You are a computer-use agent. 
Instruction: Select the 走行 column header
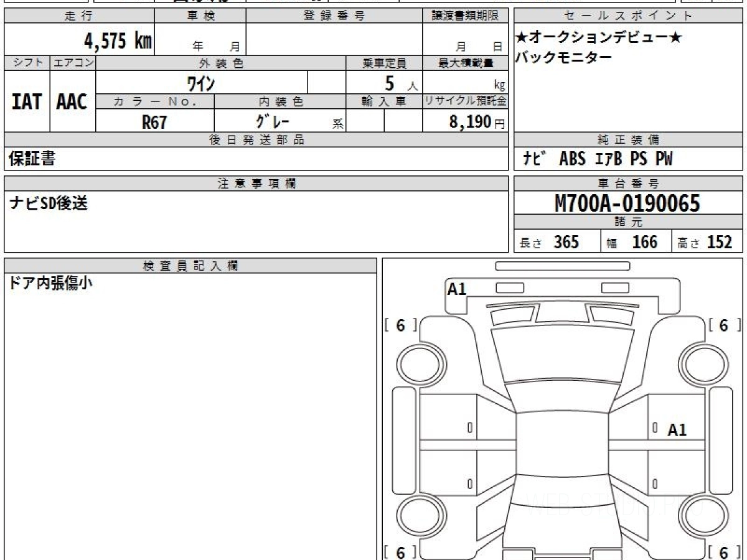79,16
